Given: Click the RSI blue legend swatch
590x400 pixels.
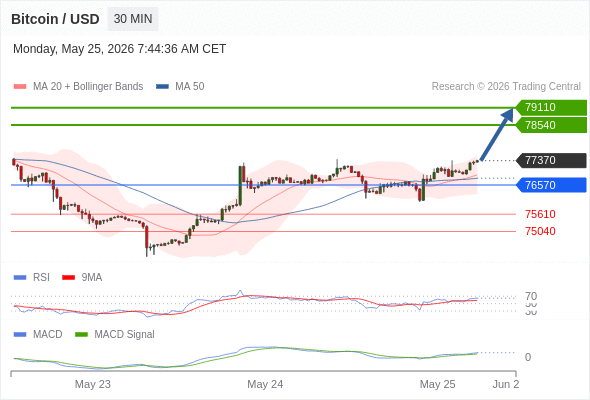Looking at the screenshot, I should (x=20, y=278).
